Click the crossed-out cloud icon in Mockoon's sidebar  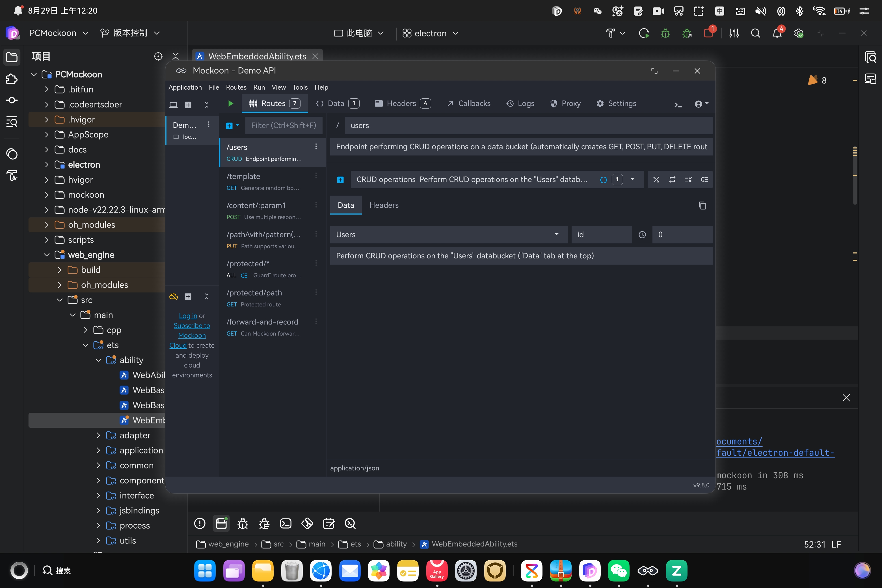tap(174, 297)
